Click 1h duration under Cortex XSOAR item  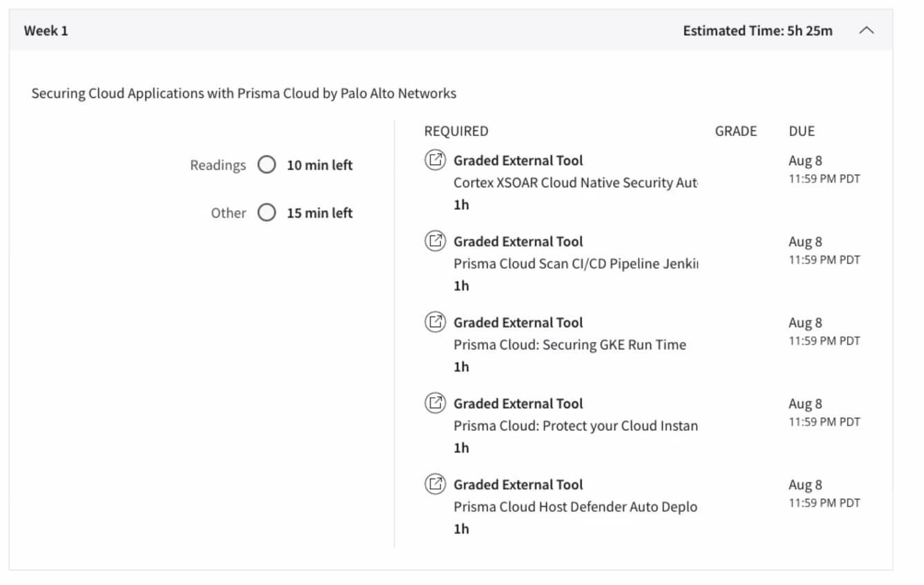461,204
